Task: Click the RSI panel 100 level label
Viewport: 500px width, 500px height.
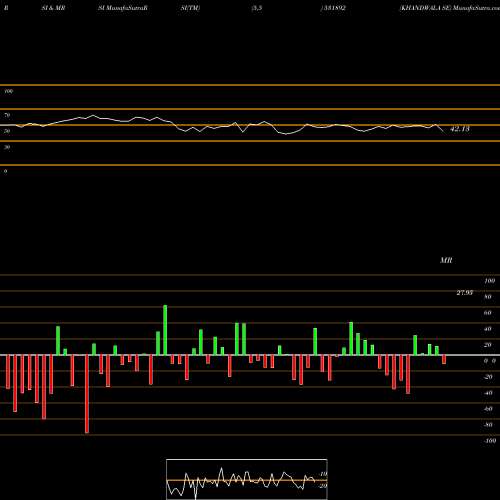Action: point(8,91)
